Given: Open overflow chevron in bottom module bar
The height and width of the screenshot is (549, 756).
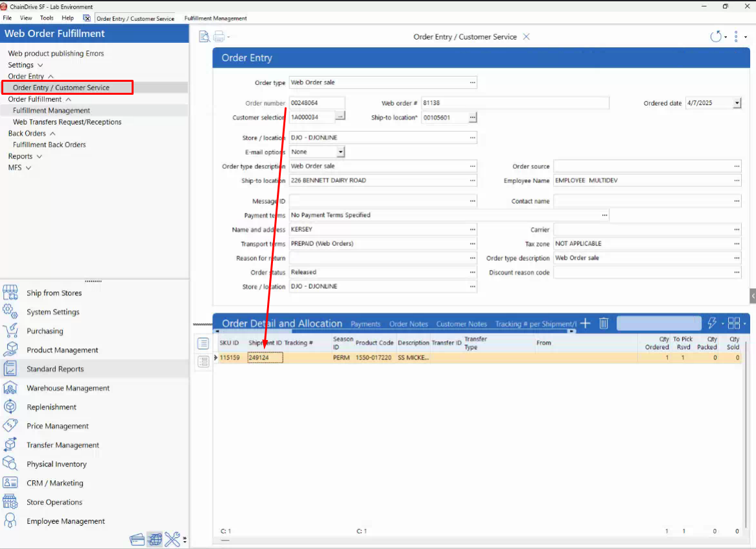Looking at the screenshot, I should point(185,540).
